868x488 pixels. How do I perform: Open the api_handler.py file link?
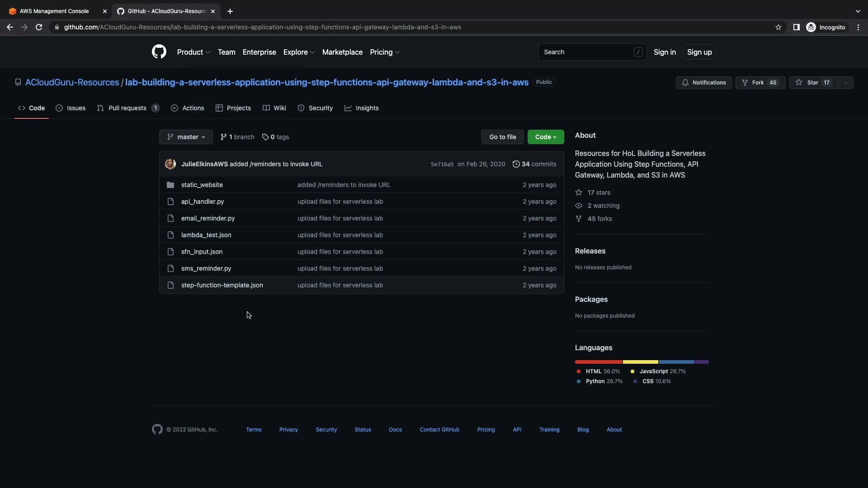203,202
